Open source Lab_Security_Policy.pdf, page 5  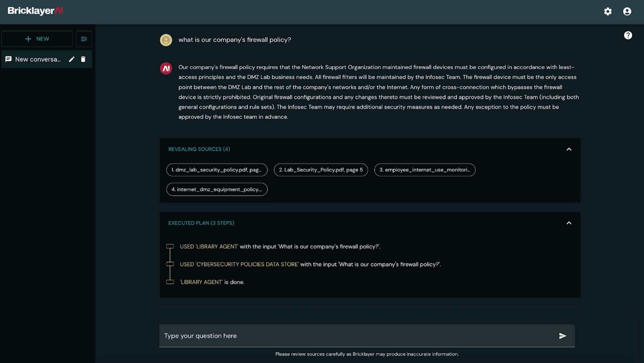[321, 170]
